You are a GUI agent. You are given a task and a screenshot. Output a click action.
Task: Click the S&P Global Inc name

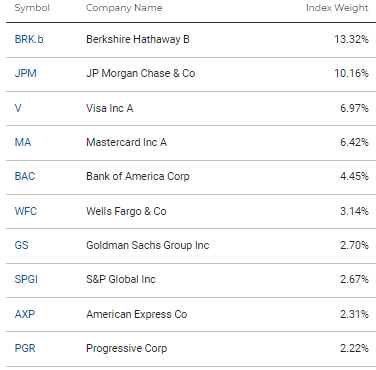tap(121, 279)
